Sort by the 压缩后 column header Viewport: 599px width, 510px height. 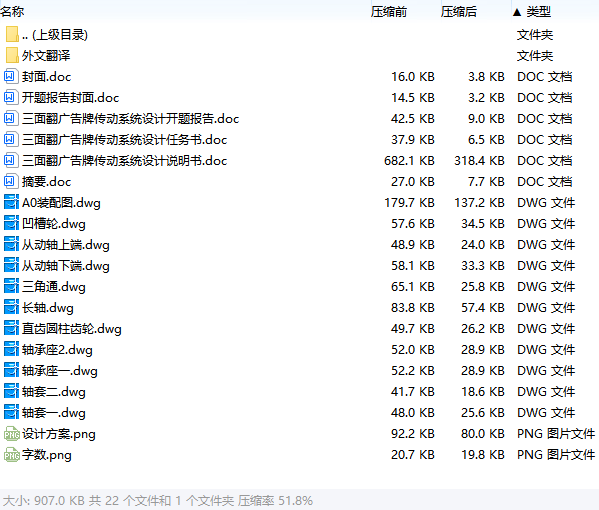coord(458,12)
